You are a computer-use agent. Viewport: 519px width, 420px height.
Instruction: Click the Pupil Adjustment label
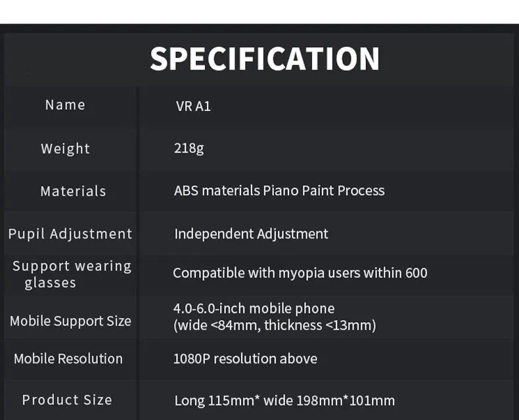(x=70, y=234)
